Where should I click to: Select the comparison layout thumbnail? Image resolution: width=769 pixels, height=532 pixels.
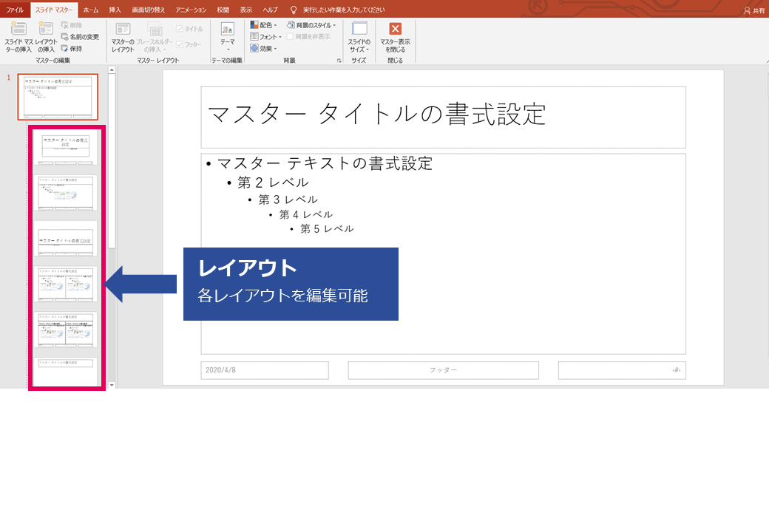[65, 330]
